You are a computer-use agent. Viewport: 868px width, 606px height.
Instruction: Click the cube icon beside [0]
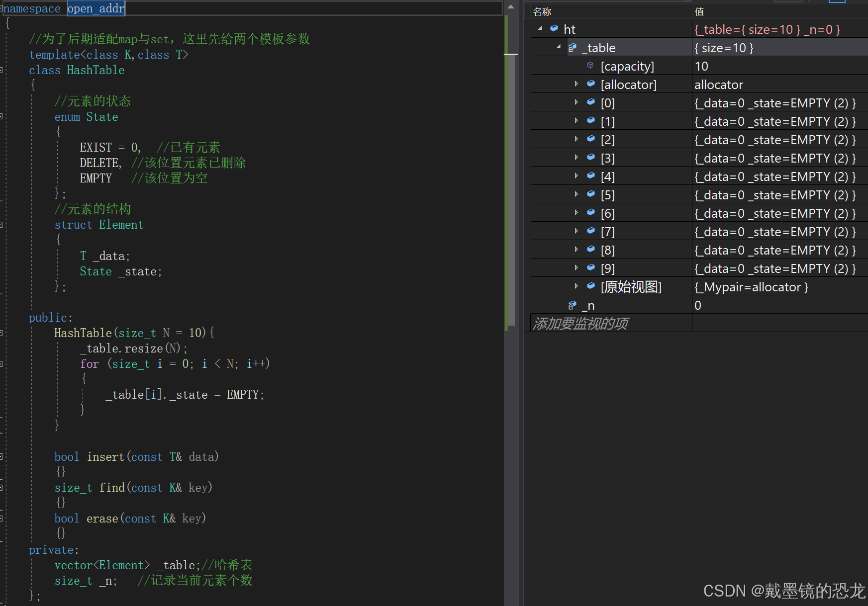tap(591, 102)
